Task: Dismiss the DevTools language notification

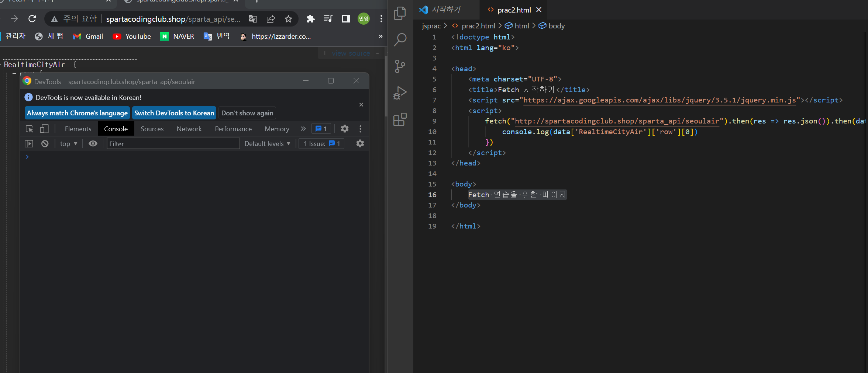Action: tap(361, 105)
